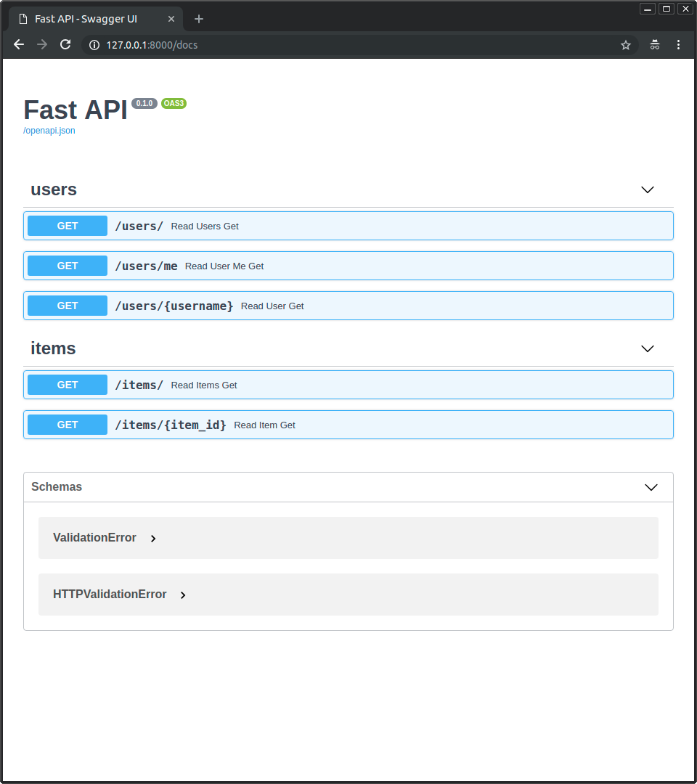The image size is (697, 784).
Task: Reload the page with the refresh icon
Action: (x=65, y=45)
